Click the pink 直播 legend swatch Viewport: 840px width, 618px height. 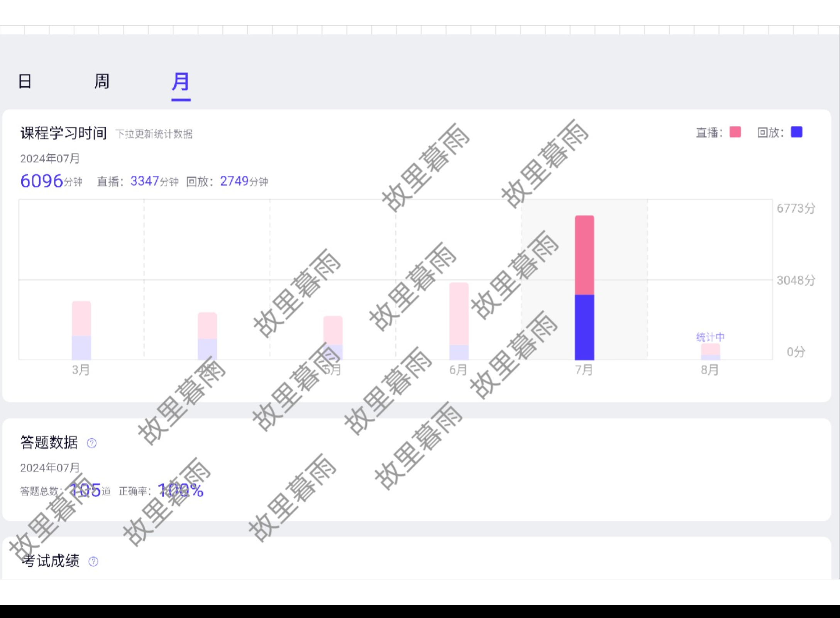click(735, 132)
